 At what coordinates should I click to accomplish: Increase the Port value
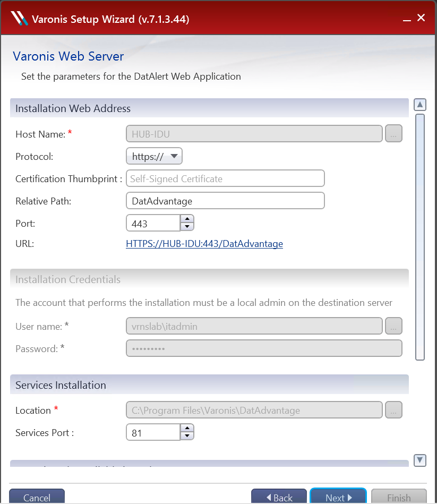[x=187, y=219]
